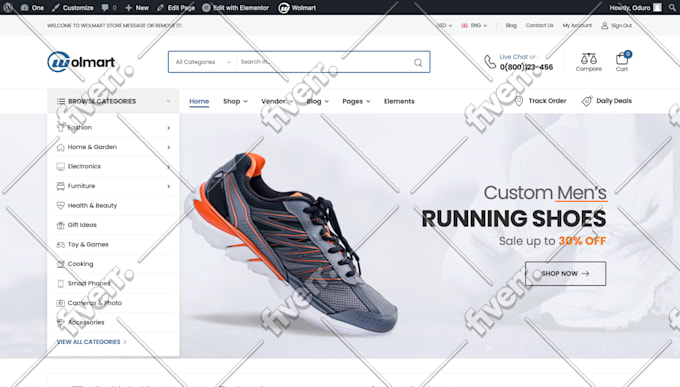Open the Electronics category
This screenshot has width=680, height=387.
click(84, 166)
